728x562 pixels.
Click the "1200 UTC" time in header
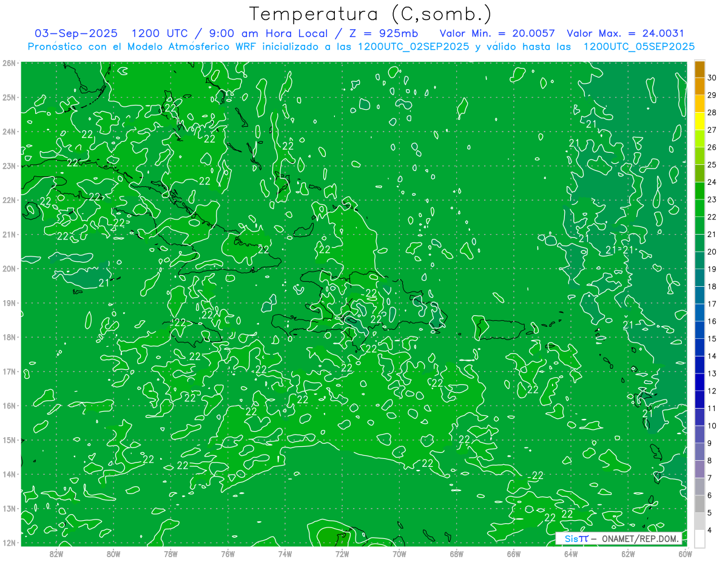pyautogui.click(x=159, y=34)
